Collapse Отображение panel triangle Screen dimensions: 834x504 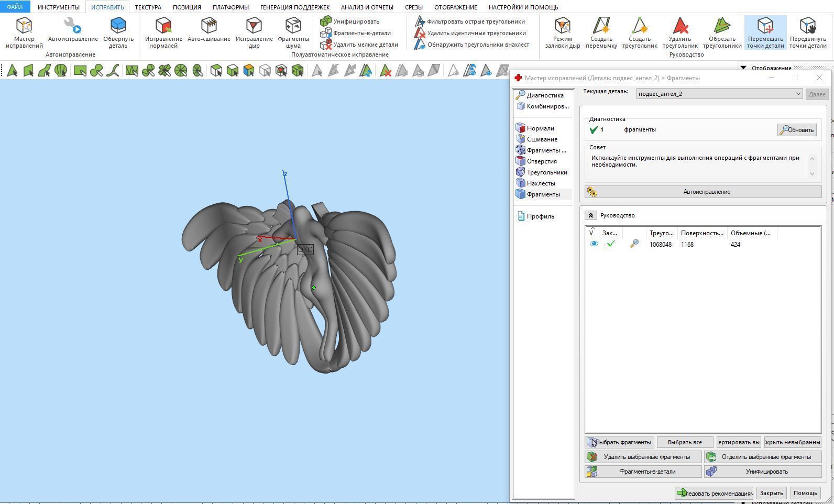(743, 68)
